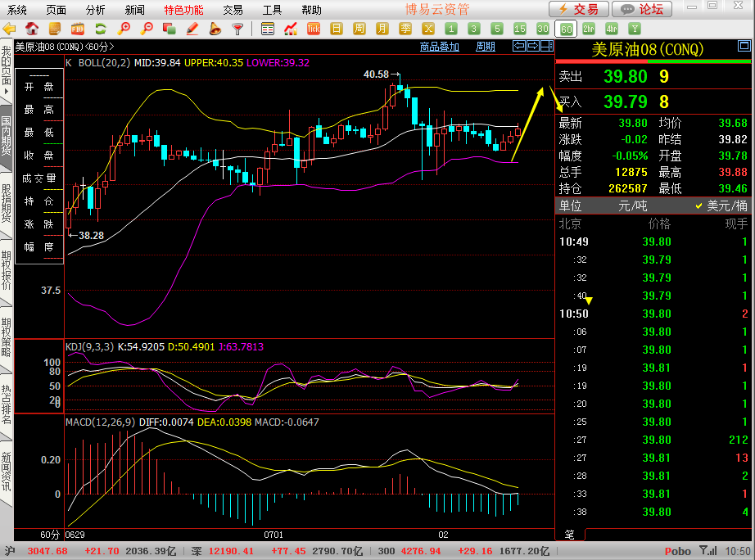Click the alert bell icon
Viewport: 755px width, 560px height.
click(215, 29)
